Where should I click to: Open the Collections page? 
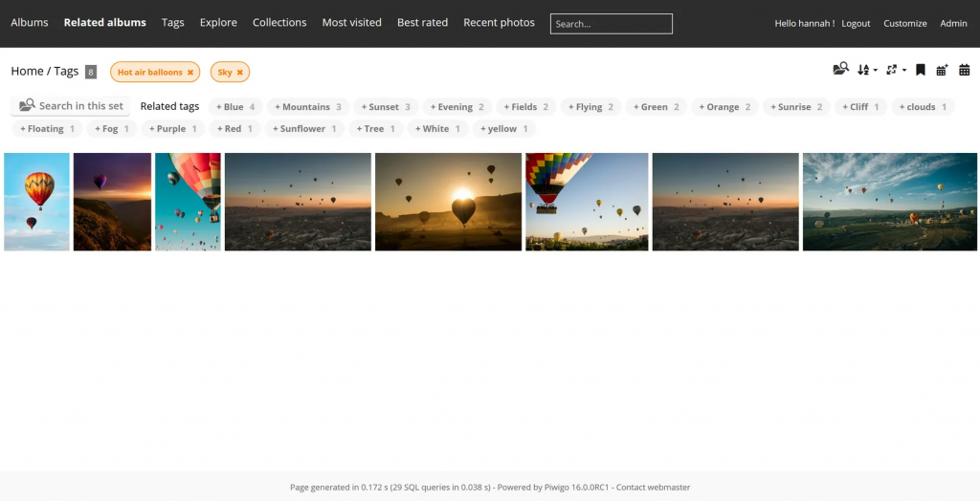(x=279, y=23)
